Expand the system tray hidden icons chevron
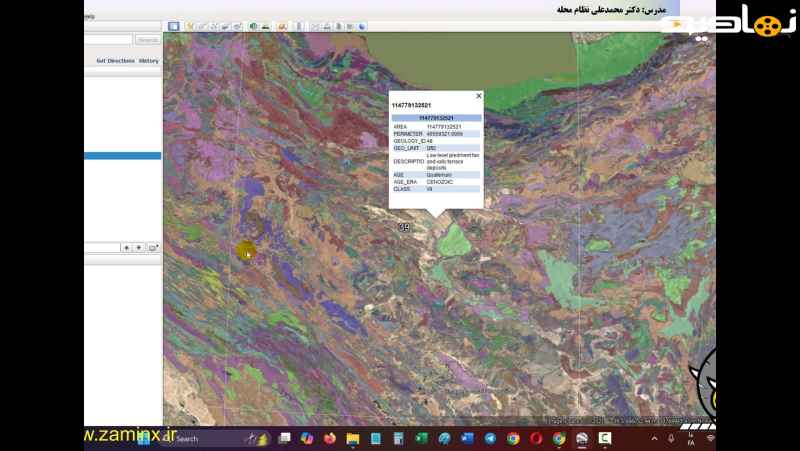 [655, 439]
